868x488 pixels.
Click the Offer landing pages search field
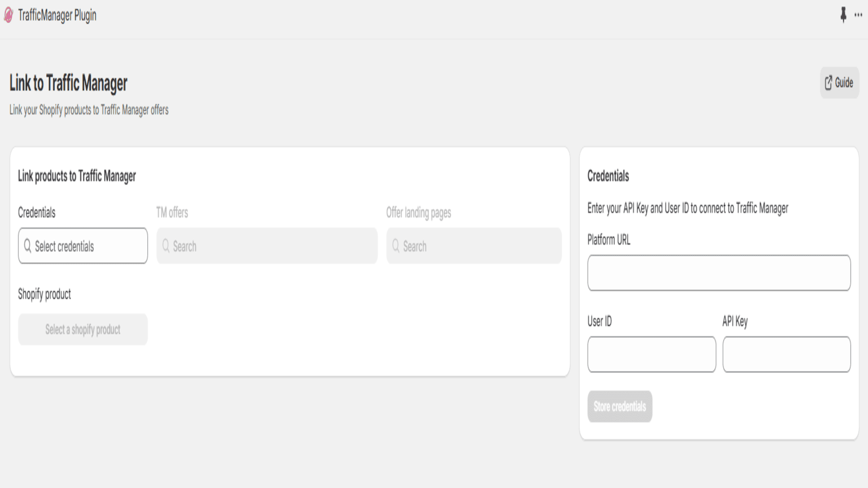click(x=474, y=246)
